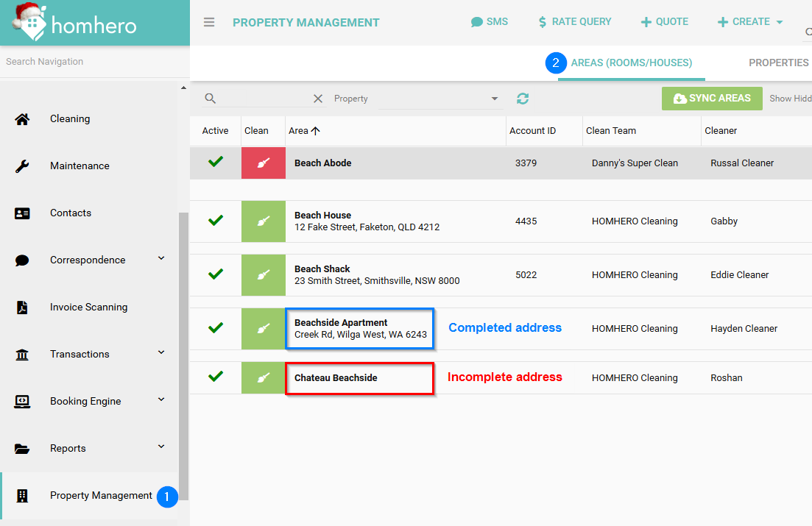Click the Quote plus button

[x=664, y=22]
